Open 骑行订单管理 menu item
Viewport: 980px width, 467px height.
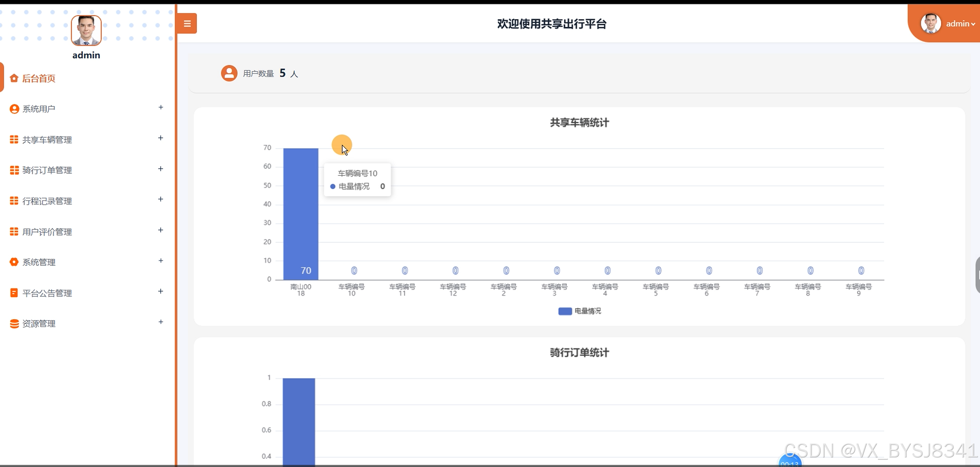coord(47,170)
